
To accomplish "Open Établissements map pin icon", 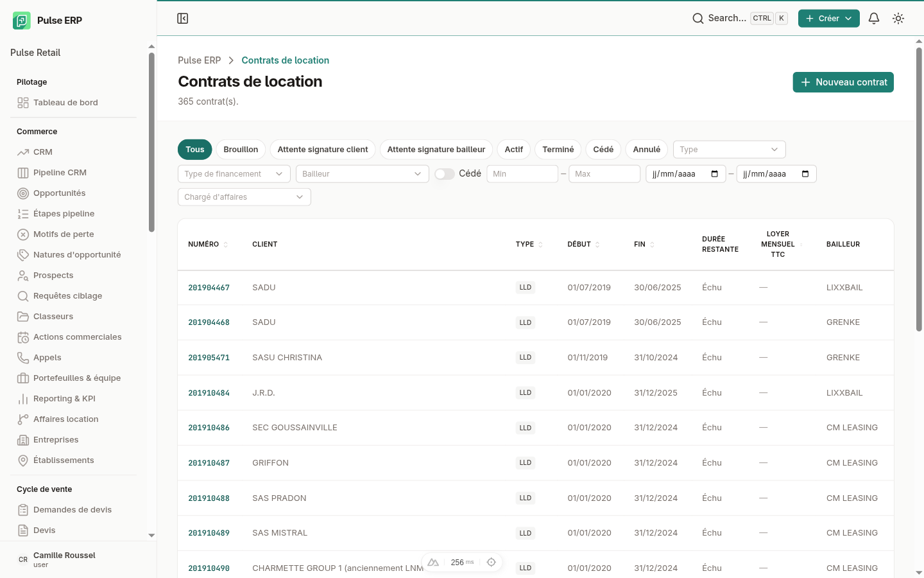I will tap(23, 460).
